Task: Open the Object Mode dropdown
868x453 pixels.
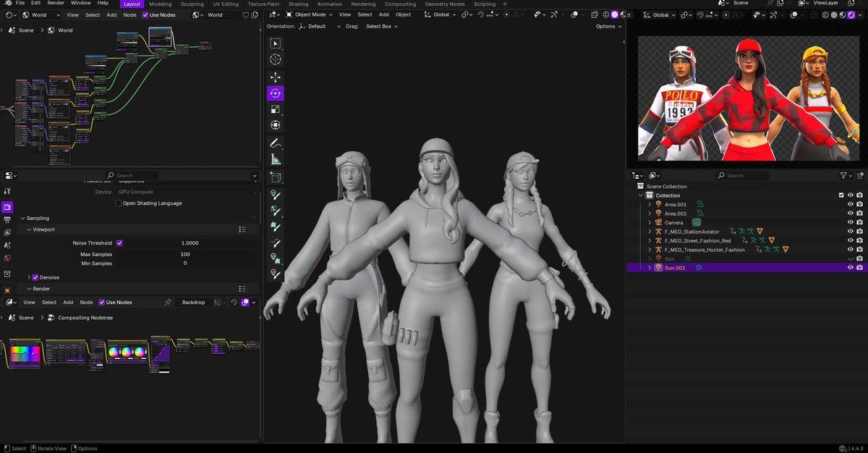Action: 310,14
